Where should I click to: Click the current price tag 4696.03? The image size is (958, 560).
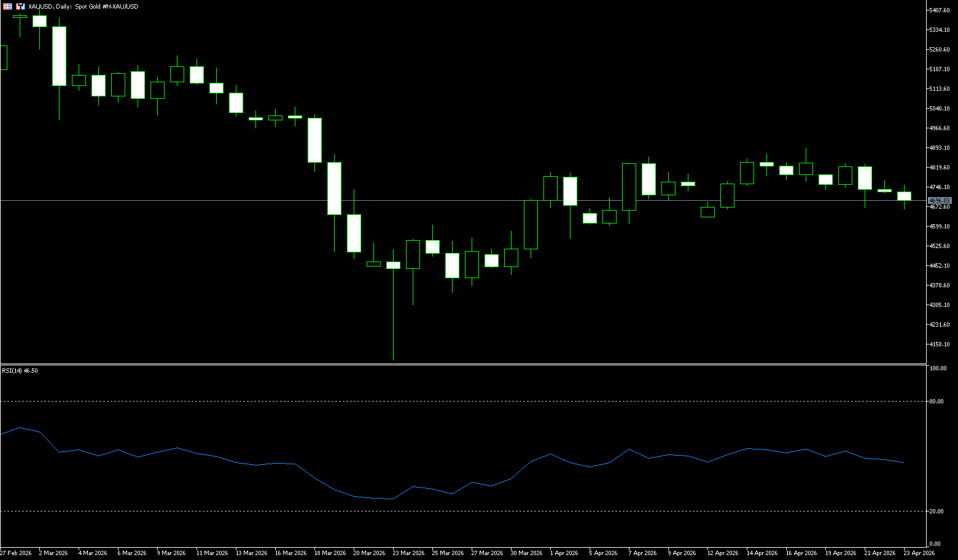pos(940,201)
